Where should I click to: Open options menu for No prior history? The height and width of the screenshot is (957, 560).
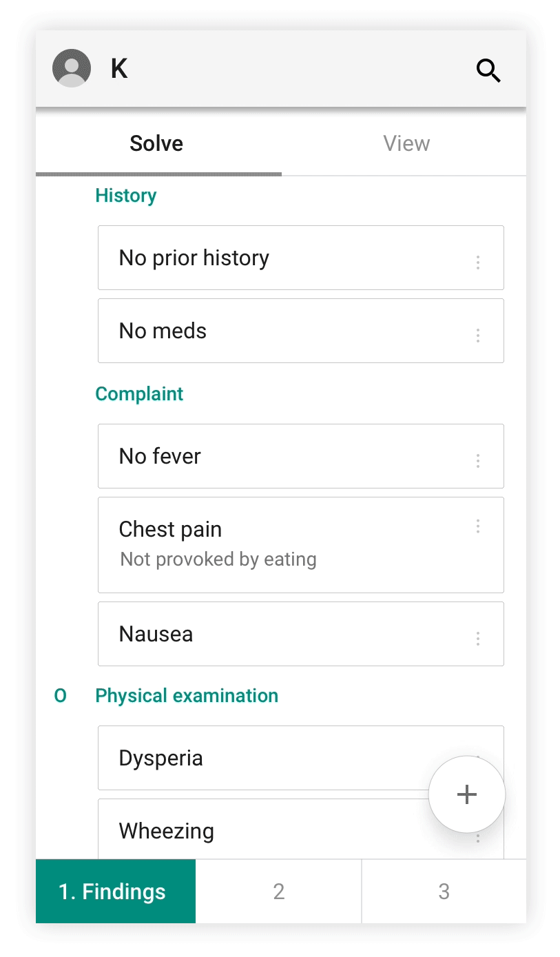[478, 262]
